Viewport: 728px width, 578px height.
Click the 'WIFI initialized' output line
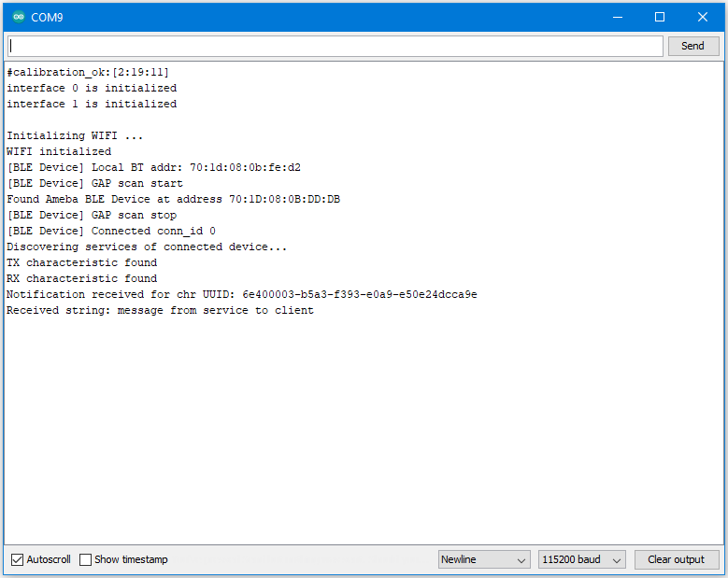(x=59, y=151)
